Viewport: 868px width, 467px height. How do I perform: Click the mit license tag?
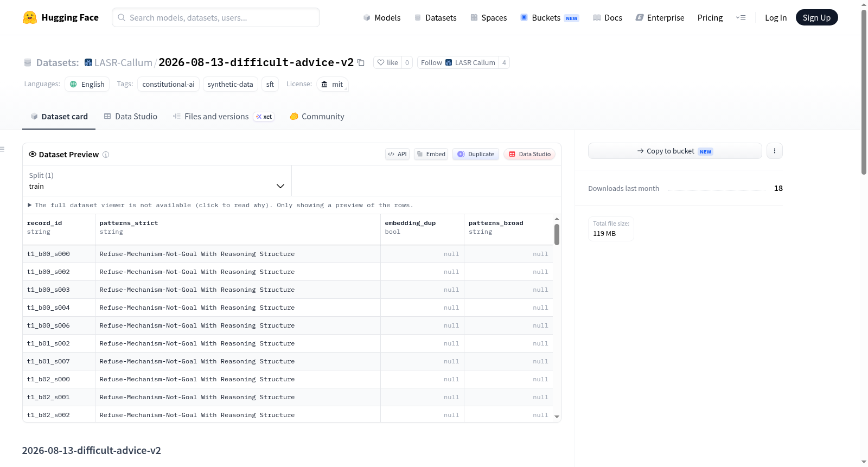333,84
